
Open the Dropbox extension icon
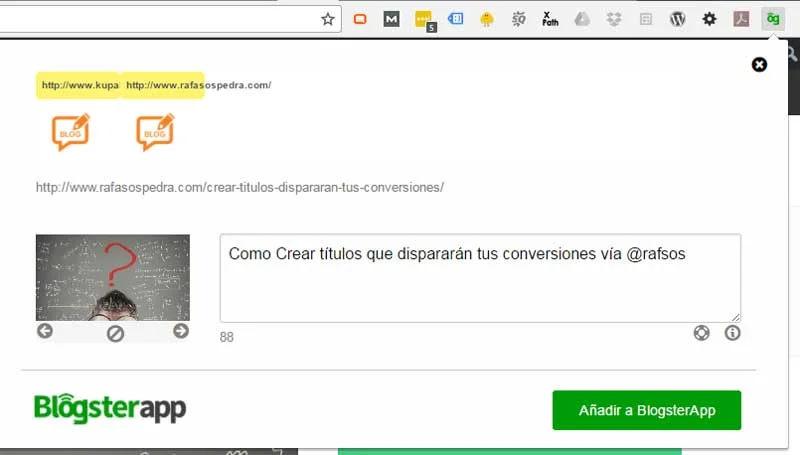point(614,19)
